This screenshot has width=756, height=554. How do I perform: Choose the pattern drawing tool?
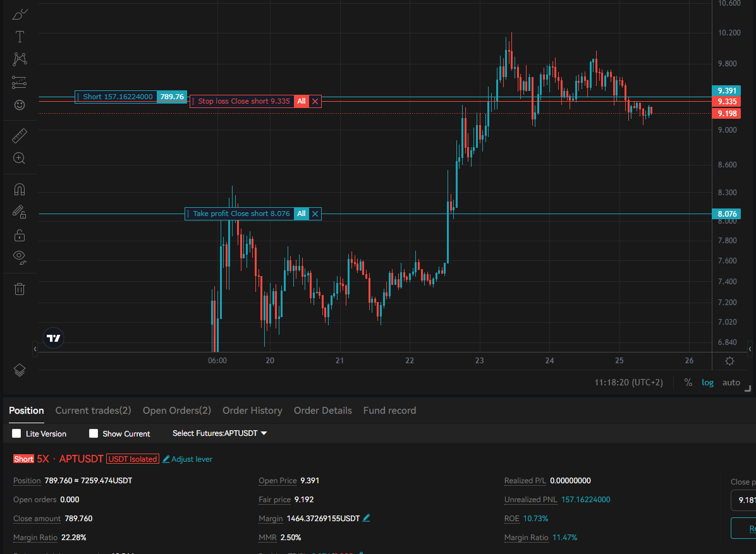click(20, 59)
